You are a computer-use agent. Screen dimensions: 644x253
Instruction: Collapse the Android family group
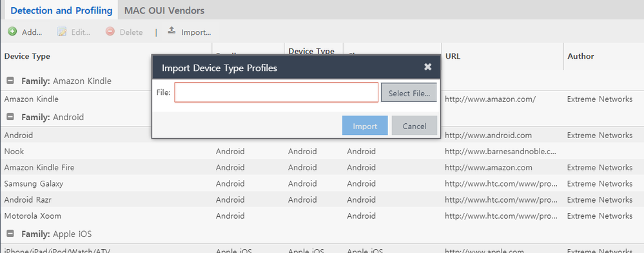click(x=11, y=117)
